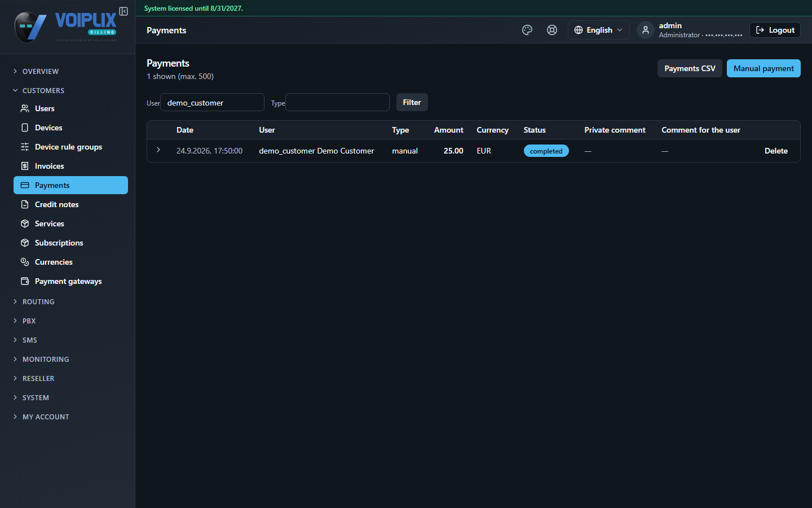Click the Invoices sidebar icon

click(x=25, y=166)
